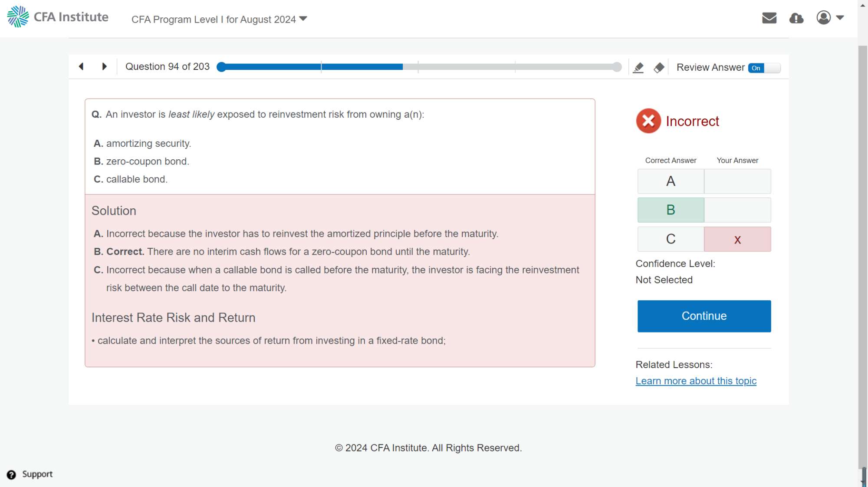
Task: Go to the next question arrow
Action: click(x=104, y=66)
